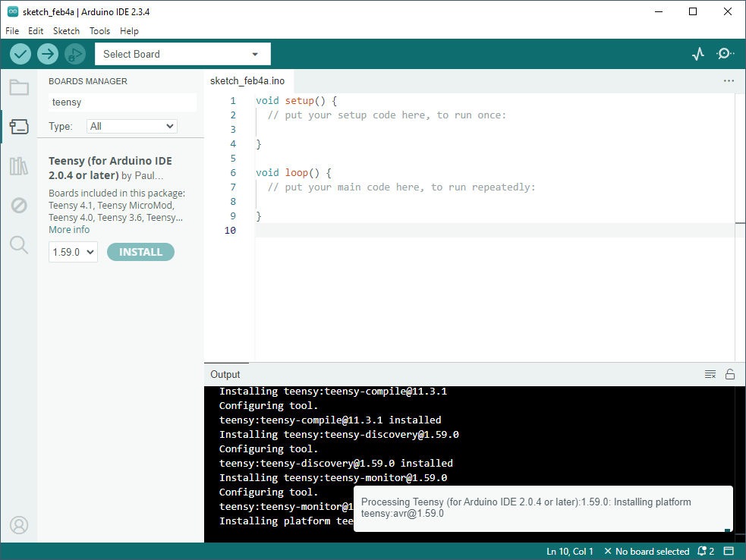Select the sketch_feb4a.ino tab
This screenshot has width=746, height=560.
click(x=247, y=81)
